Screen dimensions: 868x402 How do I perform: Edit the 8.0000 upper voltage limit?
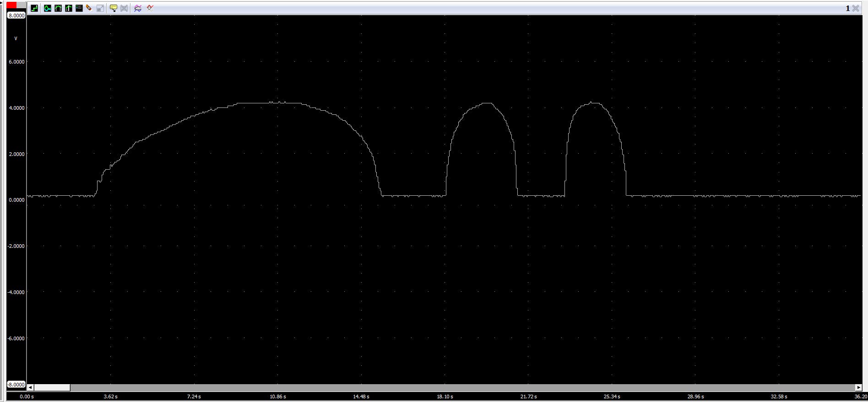16,16
